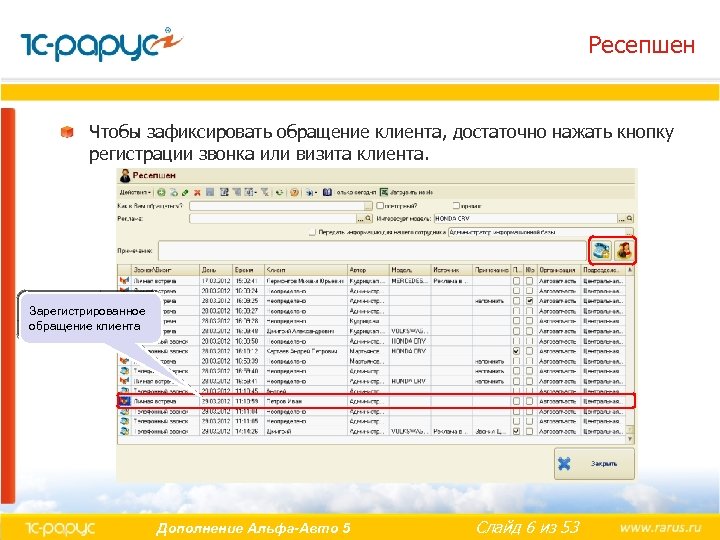Screen dimensions: 720x540
Task: Open the Действия menu in the toolbar
Action: [x=135, y=192]
